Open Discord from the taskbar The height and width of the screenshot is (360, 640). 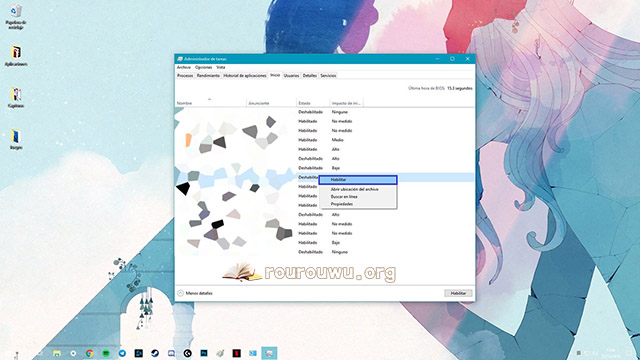[171, 353]
